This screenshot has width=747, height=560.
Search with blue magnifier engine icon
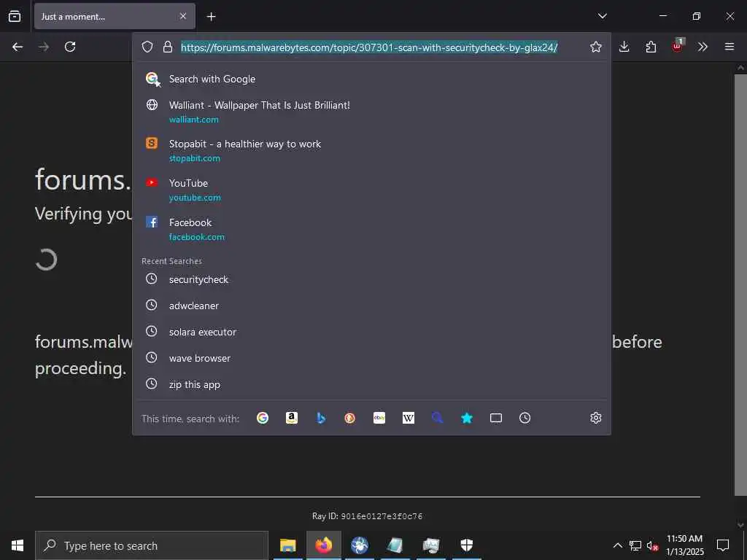click(438, 418)
